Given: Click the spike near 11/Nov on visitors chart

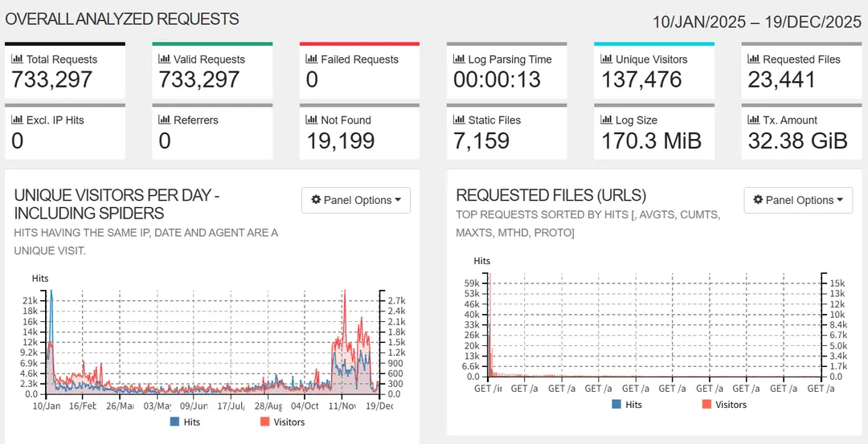Looking at the screenshot, I should point(344,297).
